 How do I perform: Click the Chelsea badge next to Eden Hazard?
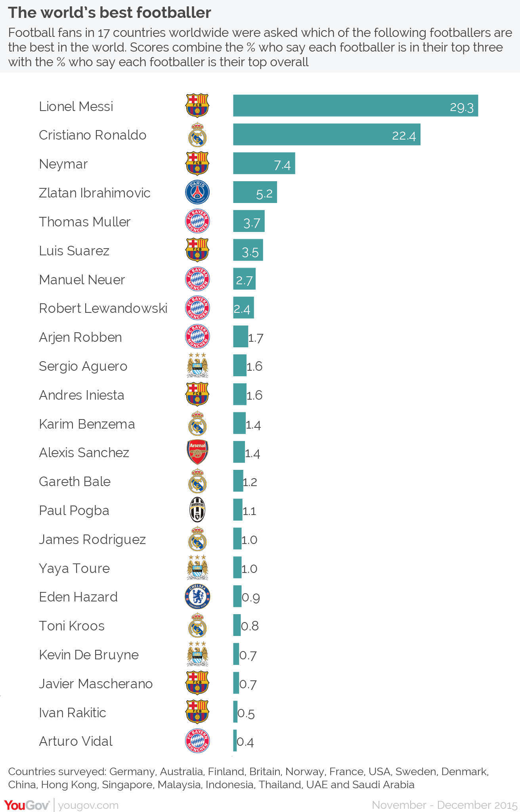click(197, 596)
